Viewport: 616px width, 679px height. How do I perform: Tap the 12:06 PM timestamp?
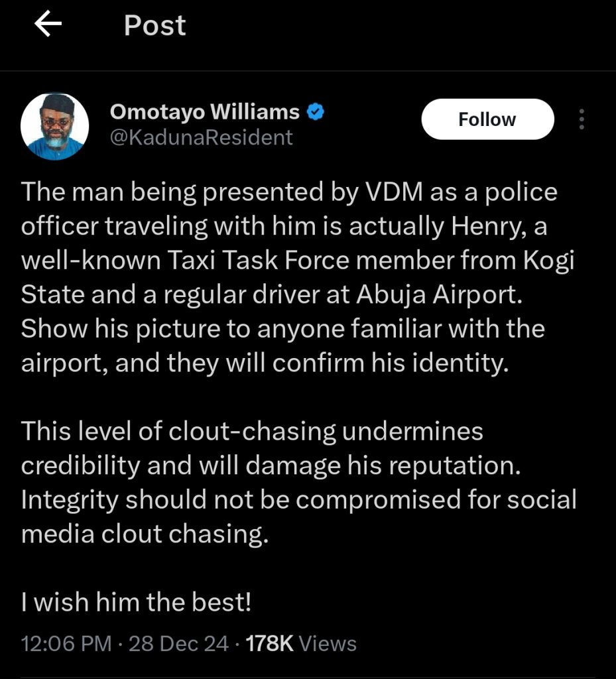[x=66, y=643]
